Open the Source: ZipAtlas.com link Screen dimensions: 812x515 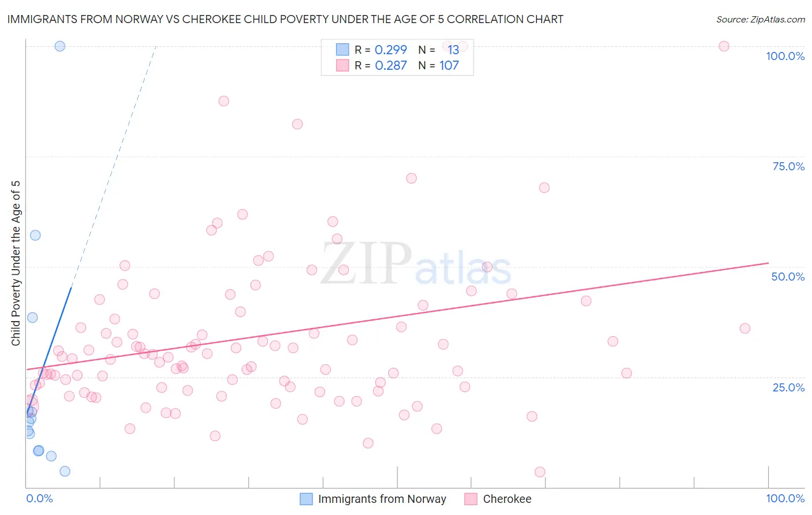click(x=760, y=19)
